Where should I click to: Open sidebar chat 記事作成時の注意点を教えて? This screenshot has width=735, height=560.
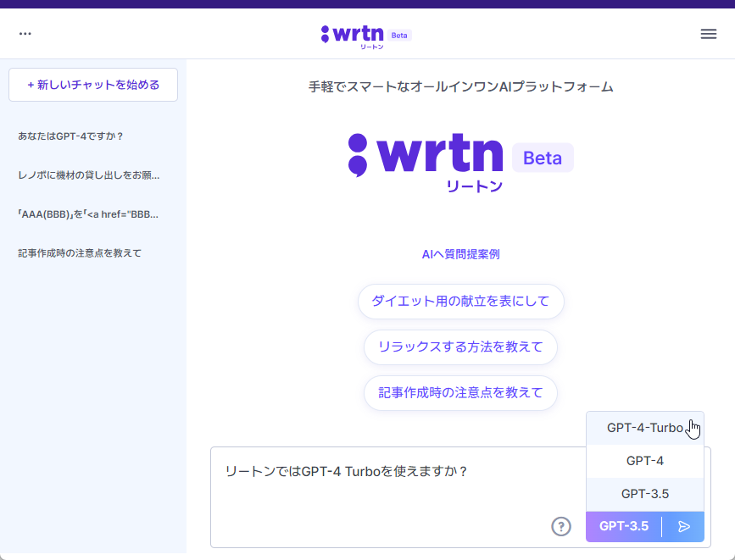click(x=80, y=253)
